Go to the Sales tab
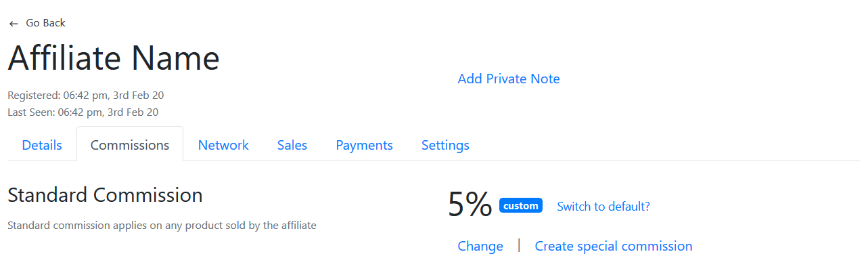 pyautogui.click(x=292, y=145)
